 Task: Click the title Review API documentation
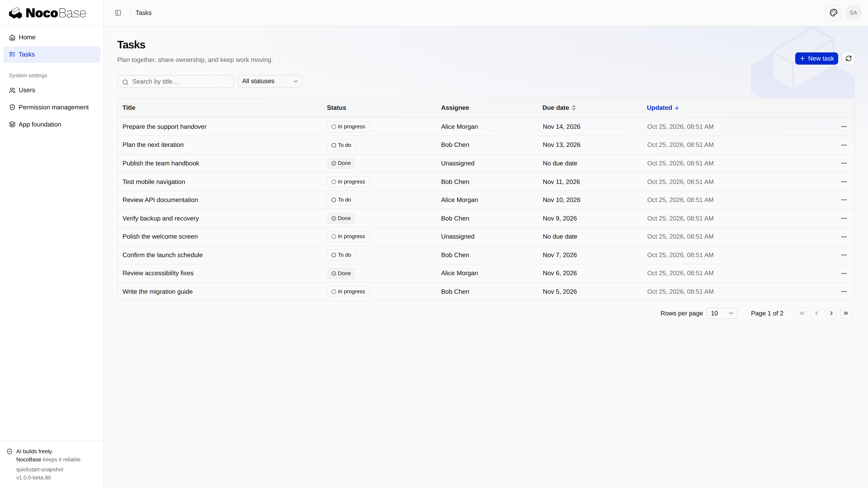coord(160,200)
